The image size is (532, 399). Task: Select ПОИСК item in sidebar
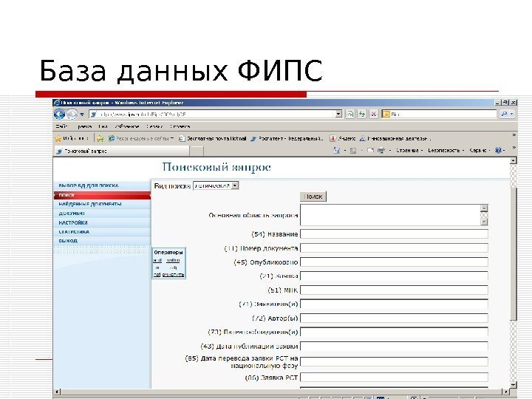coord(102,195)
